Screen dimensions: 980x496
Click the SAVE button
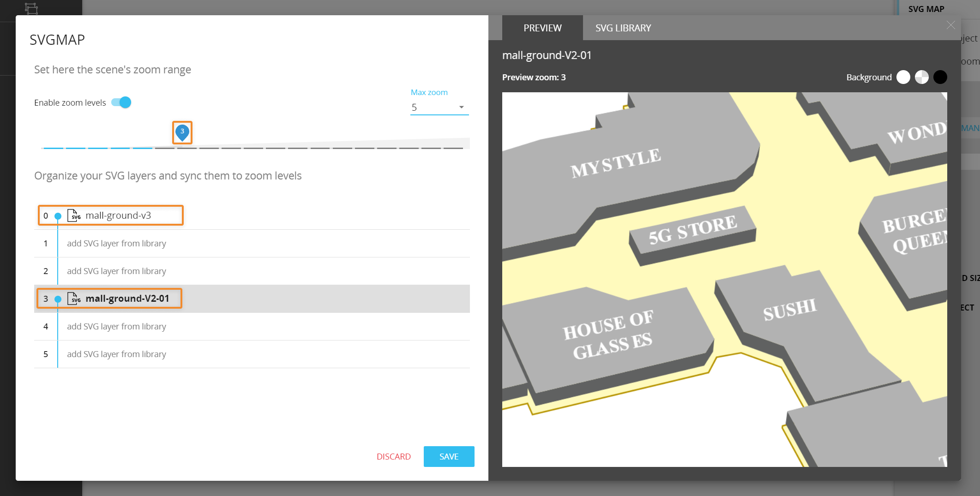[x=449, y=456]
